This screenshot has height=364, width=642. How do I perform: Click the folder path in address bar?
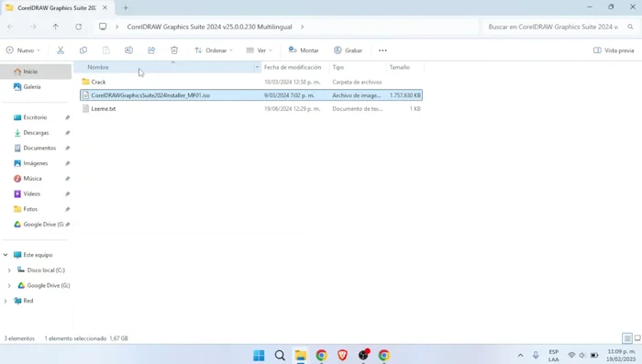coord(209,27)
